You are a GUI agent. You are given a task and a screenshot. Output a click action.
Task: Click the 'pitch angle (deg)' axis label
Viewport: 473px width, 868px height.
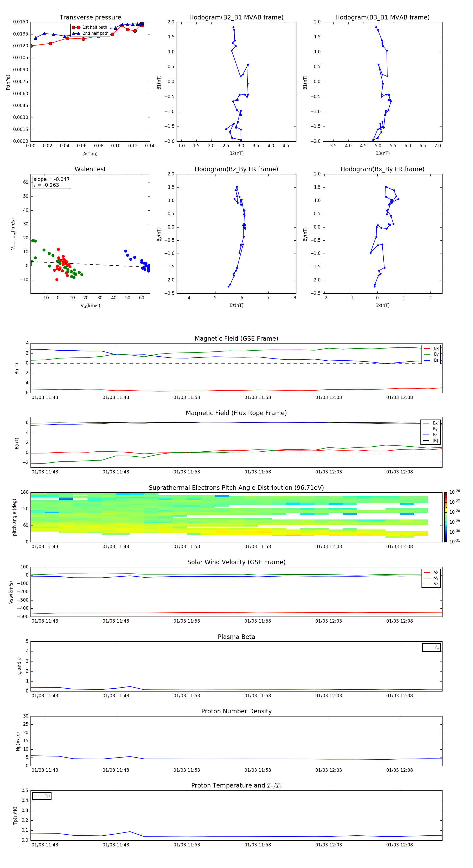14,517
